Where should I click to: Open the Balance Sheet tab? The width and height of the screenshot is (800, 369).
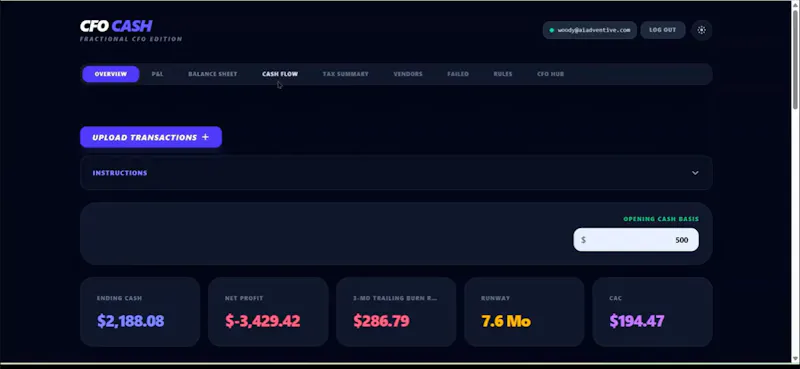(213, 74)
